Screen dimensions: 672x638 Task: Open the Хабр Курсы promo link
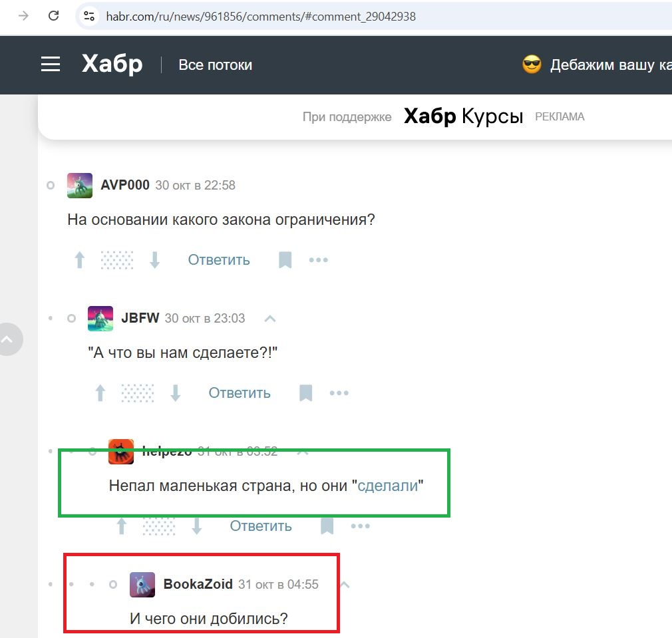(x=463, y=116)
